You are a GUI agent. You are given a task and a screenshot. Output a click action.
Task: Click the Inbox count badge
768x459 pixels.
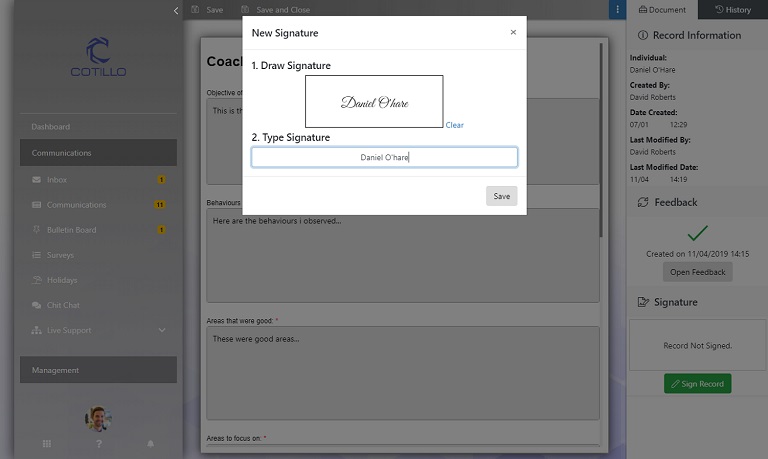coord(161,180)
